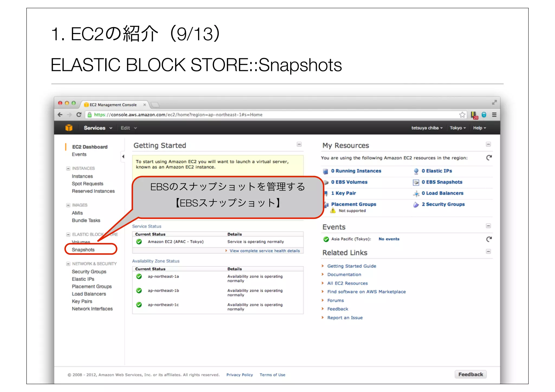Open Instances in sidebar
This screenshot has height=392, width=555.
coord(82,176)
